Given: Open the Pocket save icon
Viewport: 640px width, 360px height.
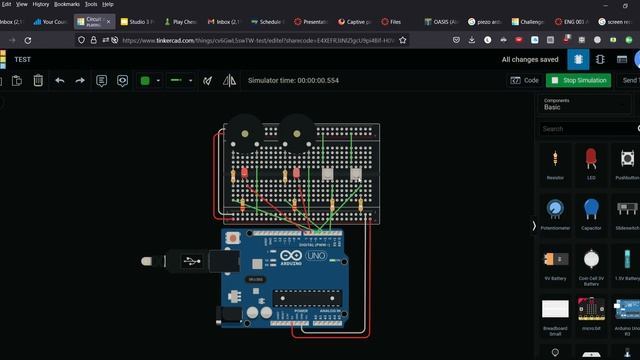Looking at the screenshot, I should pyautogui.click(x=456, y=40).
